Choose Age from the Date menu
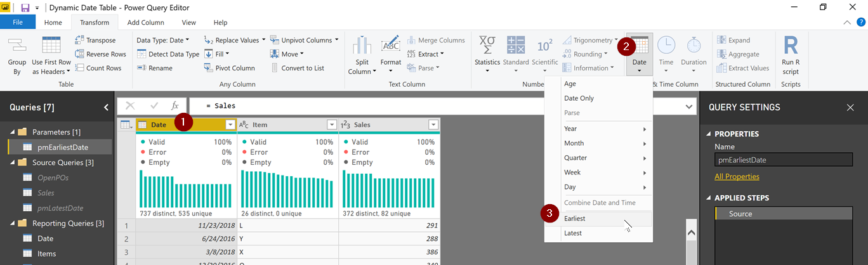 pos(598,84)
